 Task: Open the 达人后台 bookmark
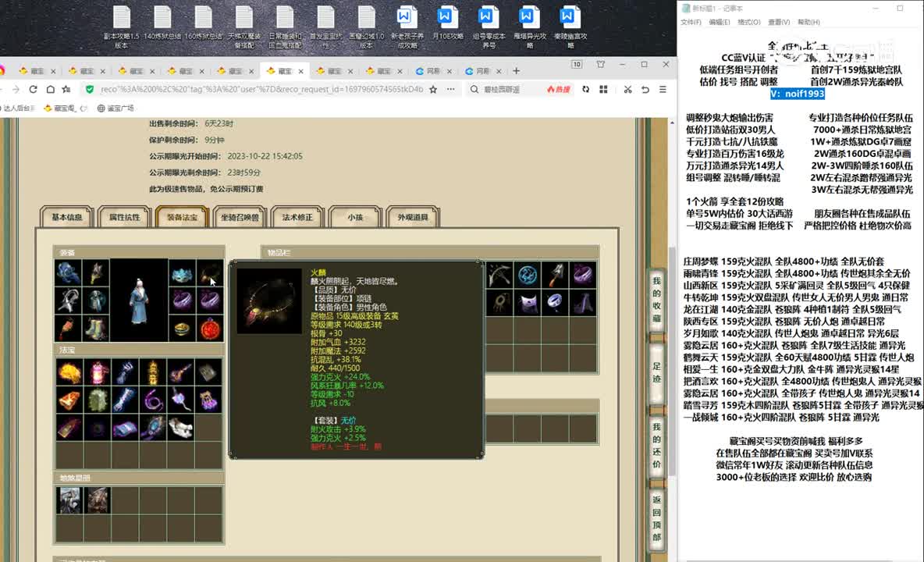[18, 108]
